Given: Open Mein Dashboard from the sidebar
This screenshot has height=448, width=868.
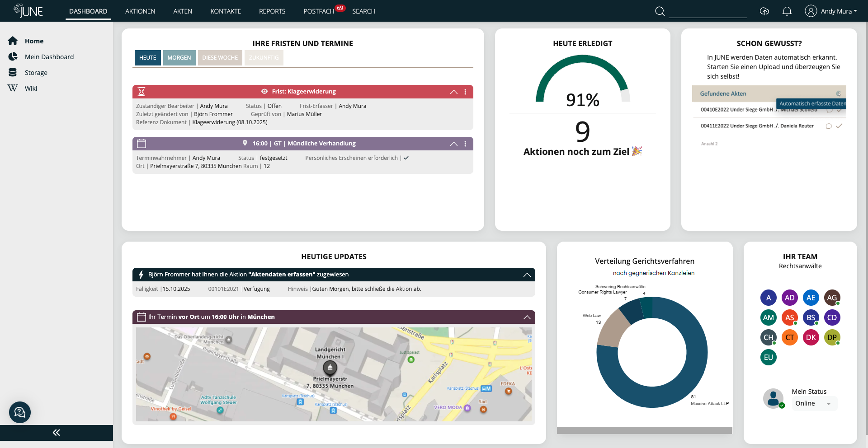Looking at the screenshot, I should pos(50,56).
